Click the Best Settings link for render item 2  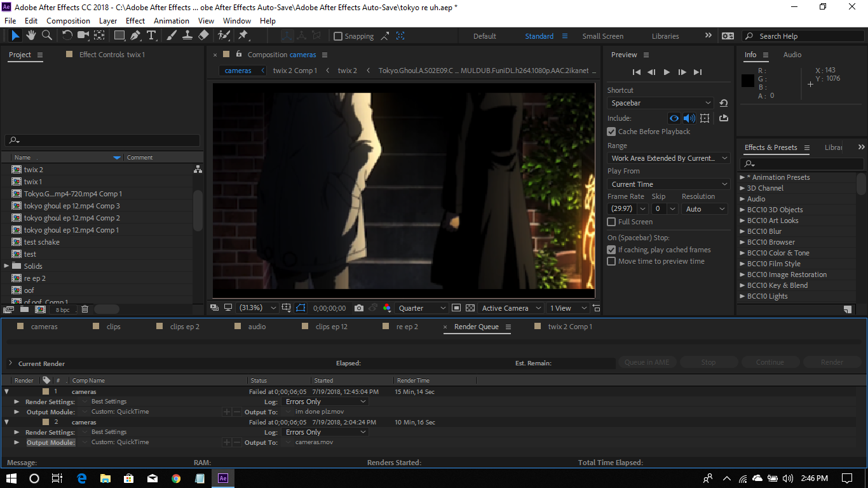click(109, 432)
